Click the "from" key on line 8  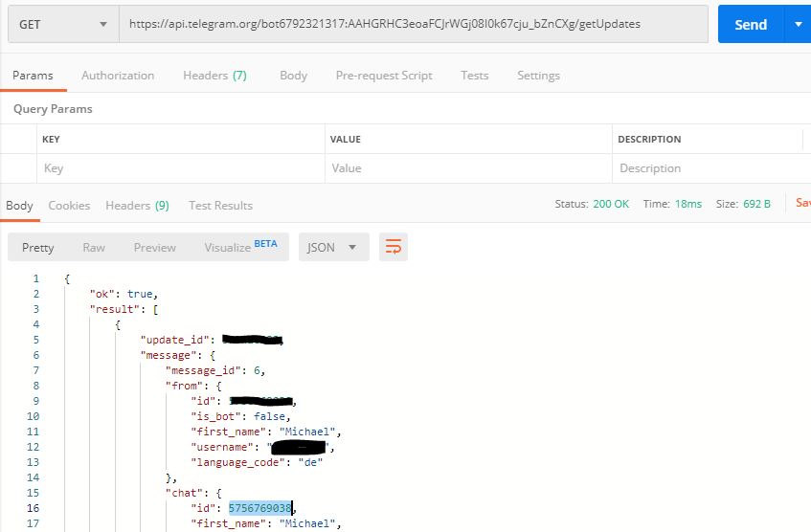(184, 387)
